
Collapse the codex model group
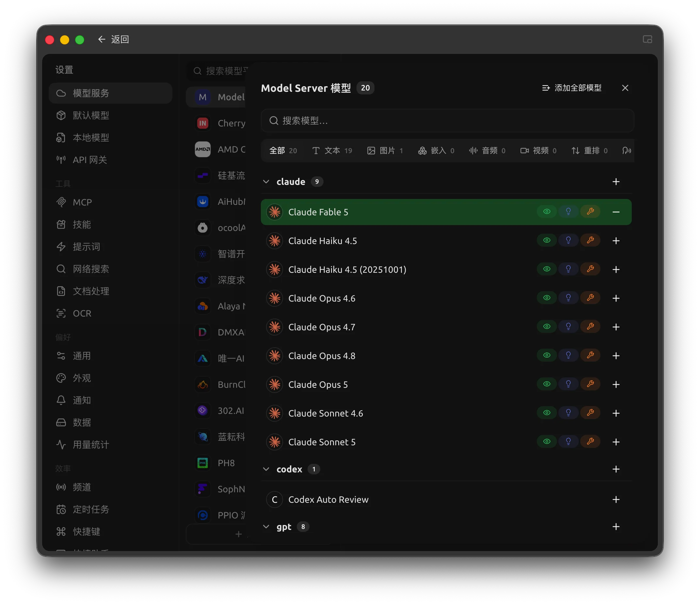(266, 469)
